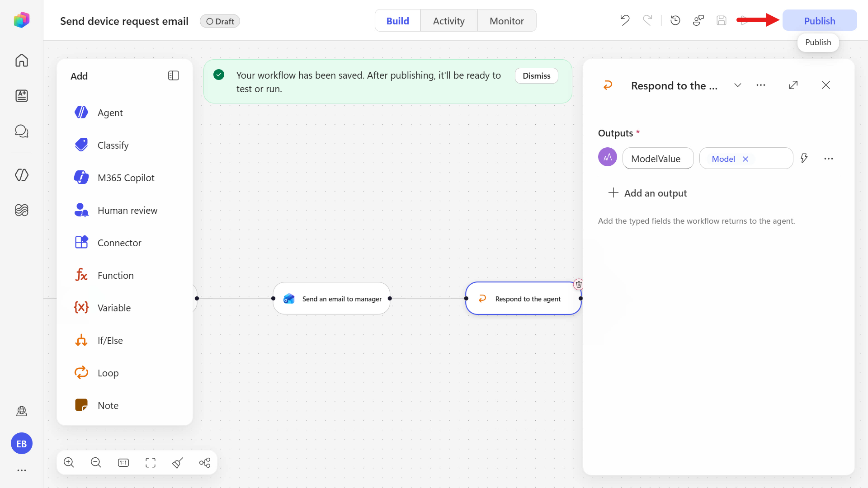868x488 pixels.
Task: Click the purple text type icon for ModelValue
Action: 608,157
